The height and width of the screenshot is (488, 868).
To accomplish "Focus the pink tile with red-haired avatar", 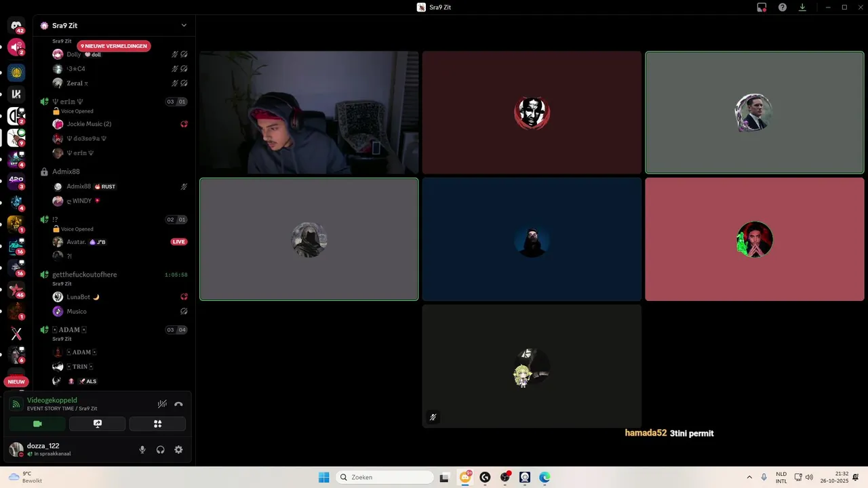I will tap(755, 239).
